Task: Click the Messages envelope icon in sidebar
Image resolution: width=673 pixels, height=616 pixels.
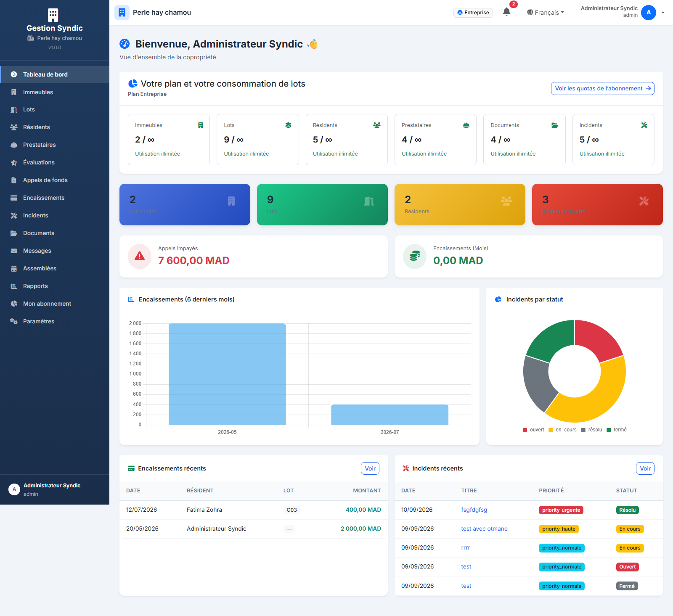Action: [14, 251]
